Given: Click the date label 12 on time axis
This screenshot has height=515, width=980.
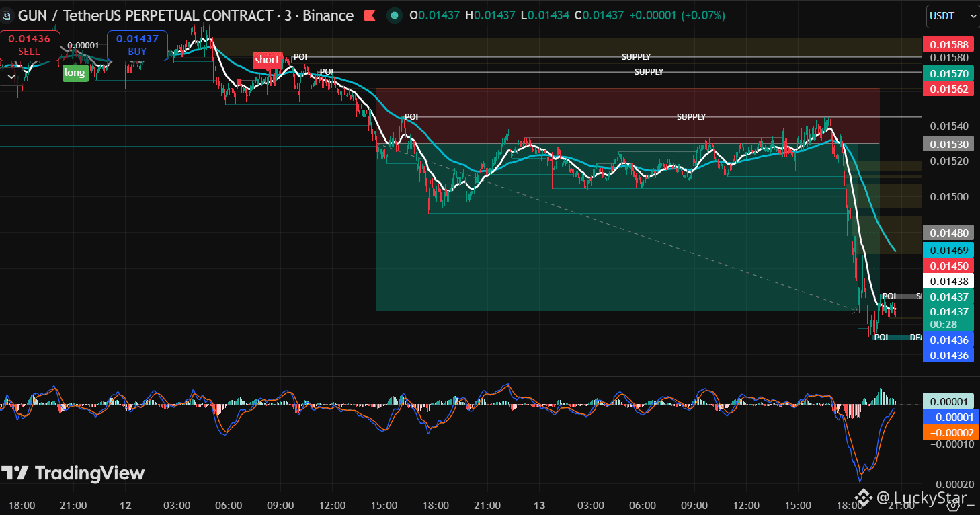Looking at the screenshot, I should pyautogui.click(x=126, y=505).
